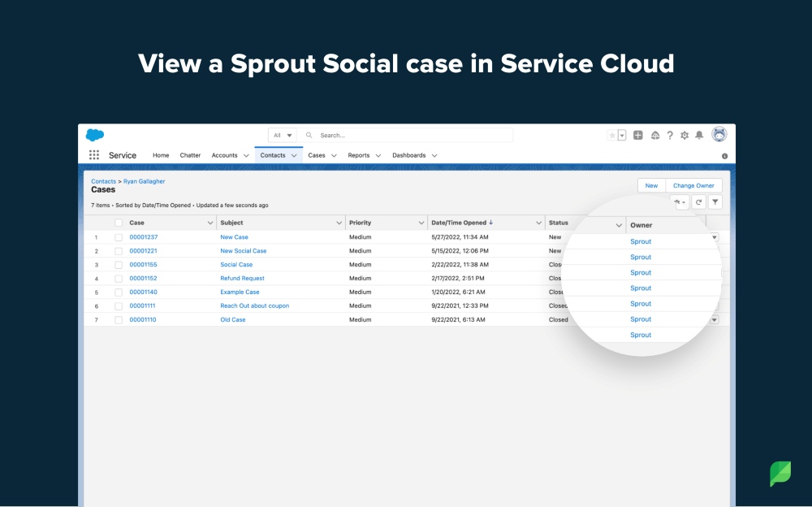
Task: Open the Help question mark icon
Action: click(670, 136)
